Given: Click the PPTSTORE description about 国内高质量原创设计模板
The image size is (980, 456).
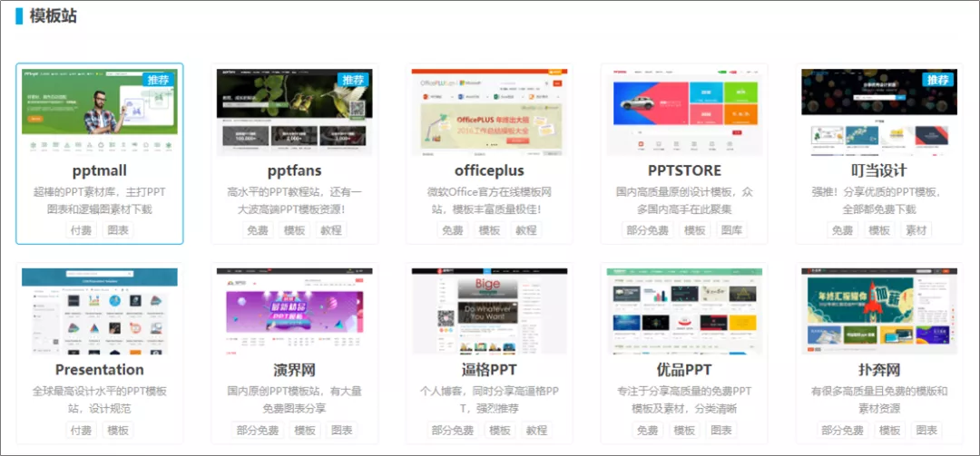Looking at the screenshot, I should point(684,200).
